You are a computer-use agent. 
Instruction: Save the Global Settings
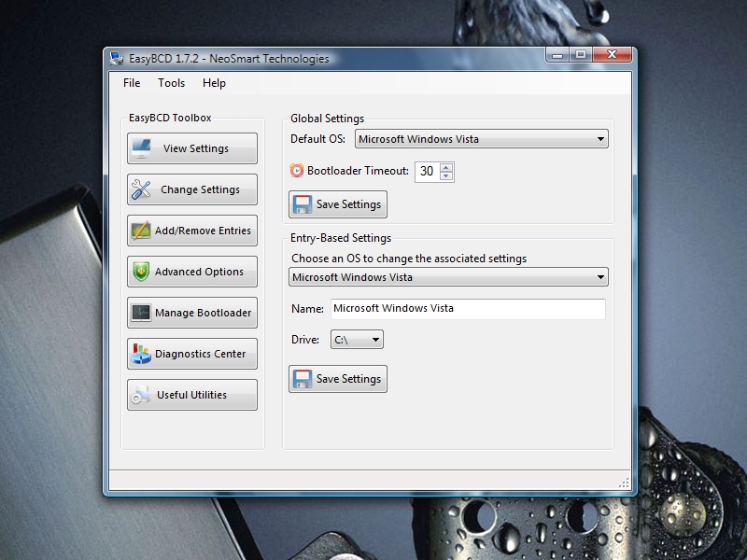(x=338, y=204)
